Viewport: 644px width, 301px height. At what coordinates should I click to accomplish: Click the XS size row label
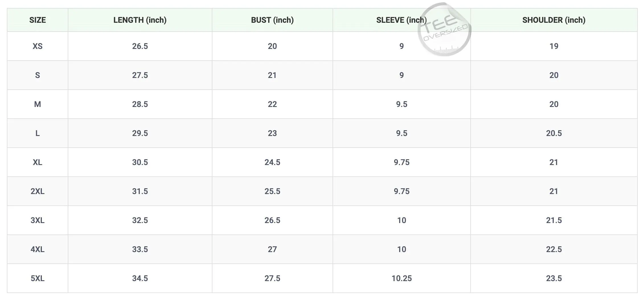(37, 46)
